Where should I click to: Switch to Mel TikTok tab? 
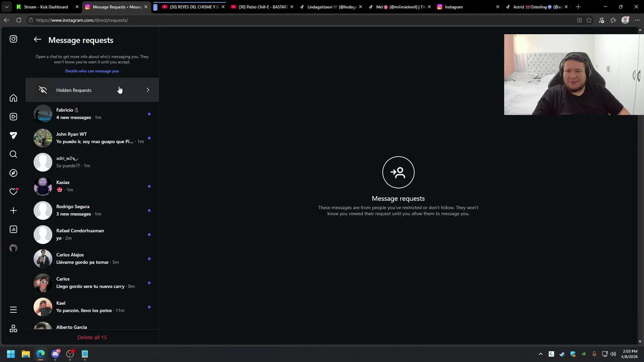pos(400,7)
